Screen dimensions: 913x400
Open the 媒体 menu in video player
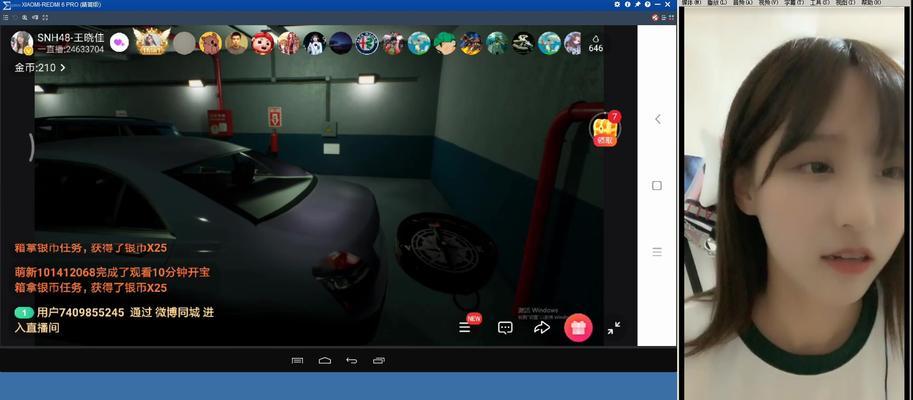click(x=691, y=3)
